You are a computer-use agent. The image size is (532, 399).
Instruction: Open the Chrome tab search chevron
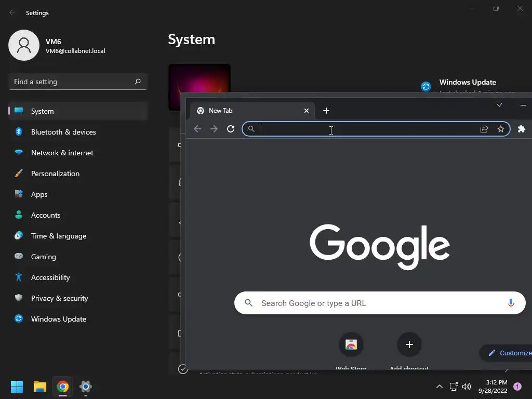[499, 105]
